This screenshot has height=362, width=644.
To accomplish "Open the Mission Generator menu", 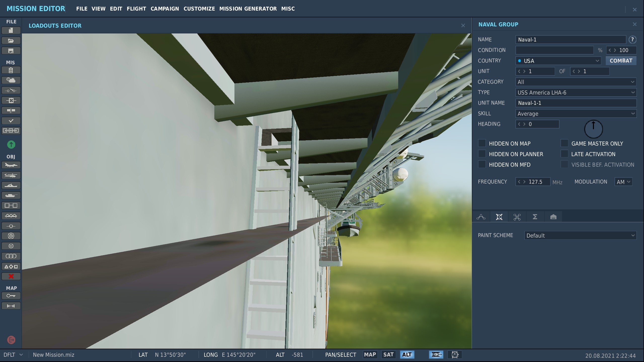I will [248, 9].
